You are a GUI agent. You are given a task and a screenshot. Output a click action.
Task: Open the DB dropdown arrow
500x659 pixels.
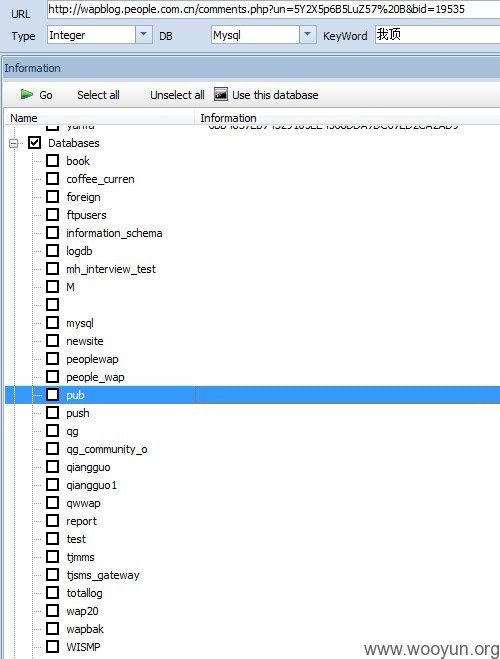click(x=307, y=34)
